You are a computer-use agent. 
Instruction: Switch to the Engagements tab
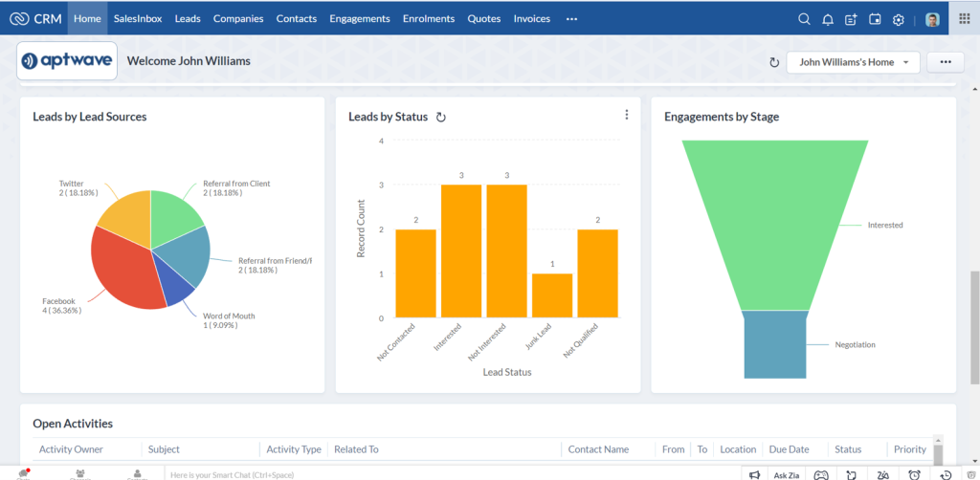(360, 19)
